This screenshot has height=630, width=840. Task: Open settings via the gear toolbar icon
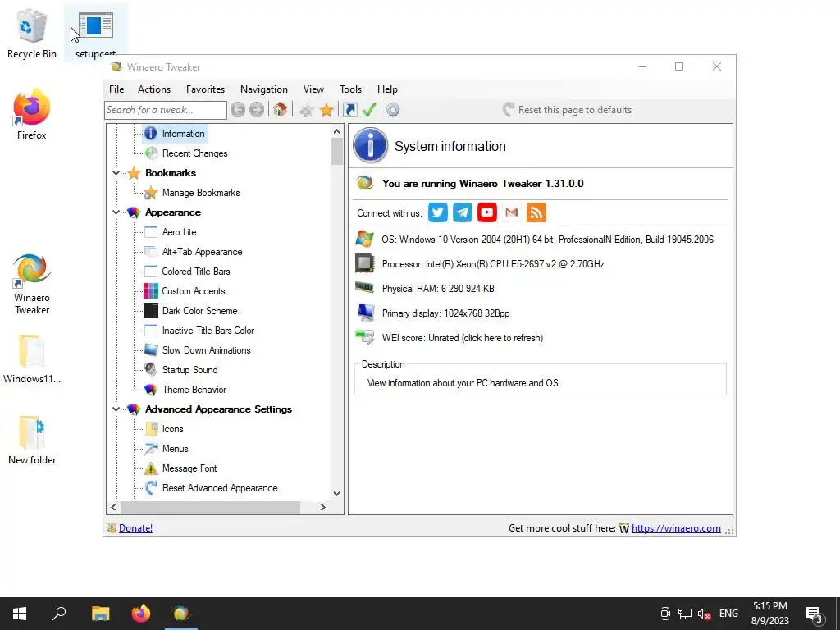393,110
